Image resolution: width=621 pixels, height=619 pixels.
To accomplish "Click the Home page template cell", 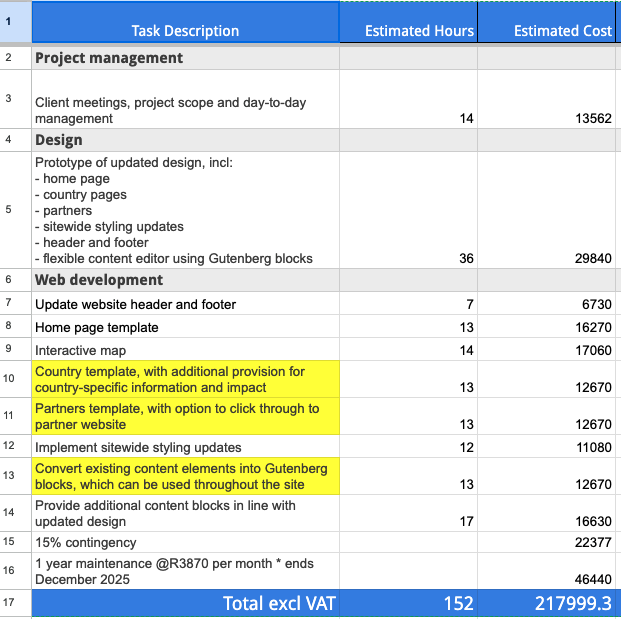I will tap(186, 327).
